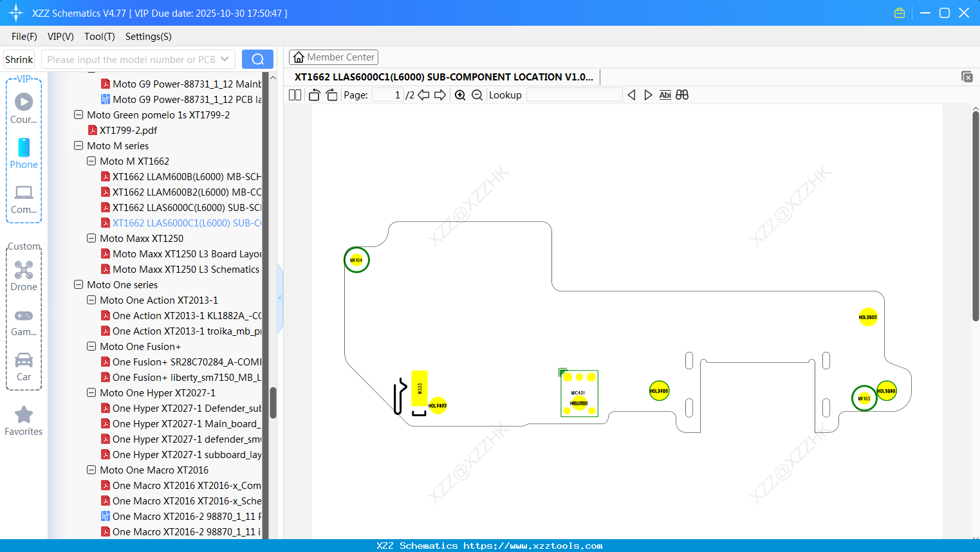
Task: Close the document tab panel icon
Action: (967, 77)
